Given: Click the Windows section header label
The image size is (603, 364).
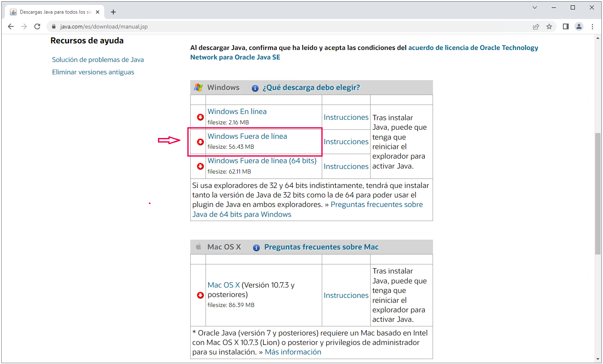Looking at the screenshot, I should pos(223,88).
